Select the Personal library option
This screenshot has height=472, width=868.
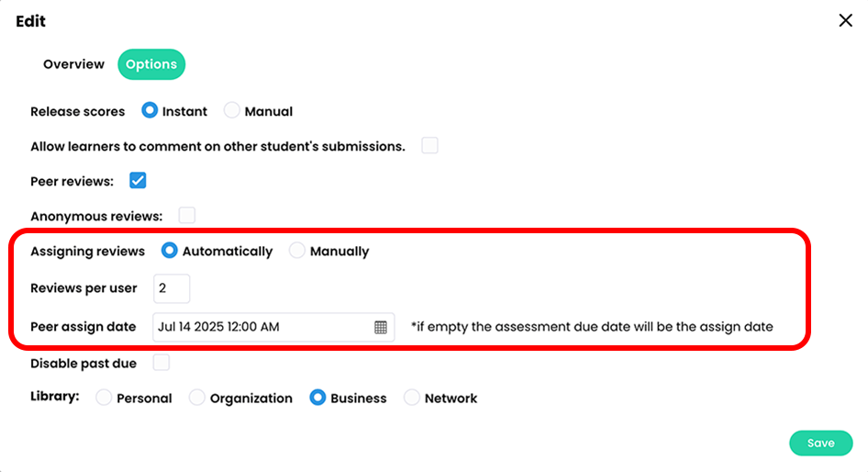coord(104,398)
